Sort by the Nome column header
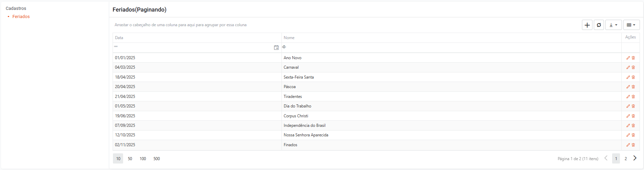The height and width of the screenshot is (170, 644). [x=289, y=38]
